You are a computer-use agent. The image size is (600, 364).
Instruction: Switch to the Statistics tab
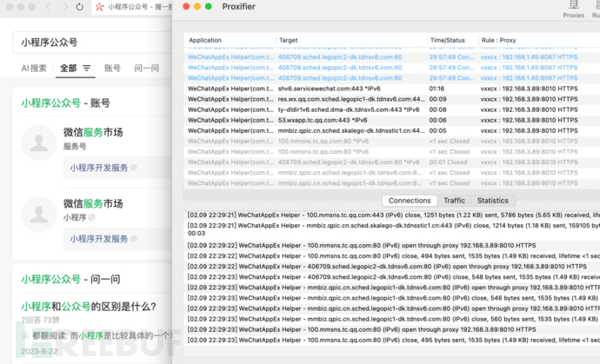click(492, 201)
